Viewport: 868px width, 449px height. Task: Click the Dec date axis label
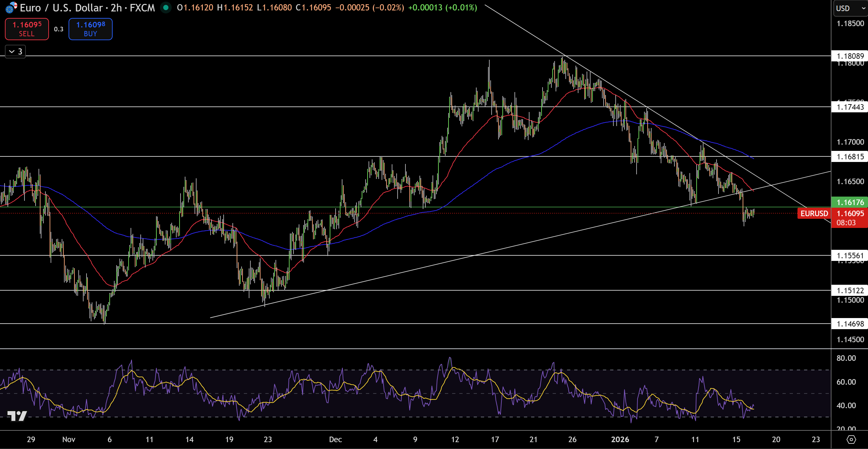coord(335,440)
